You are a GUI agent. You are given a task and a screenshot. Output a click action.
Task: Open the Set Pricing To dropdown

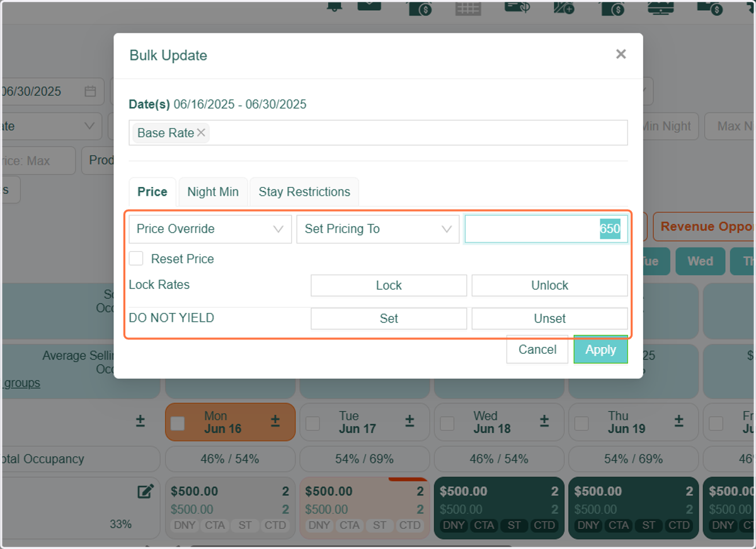pos(378,229)
